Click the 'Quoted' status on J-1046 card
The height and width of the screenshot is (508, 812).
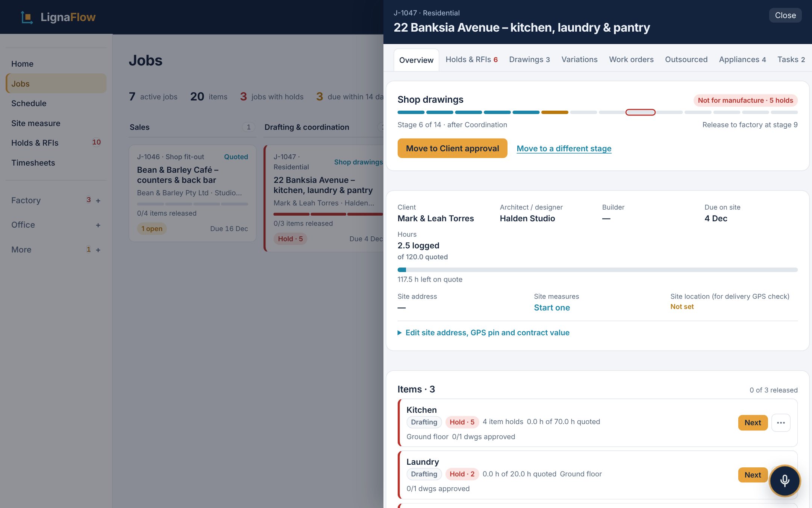(x=236, y=157)
